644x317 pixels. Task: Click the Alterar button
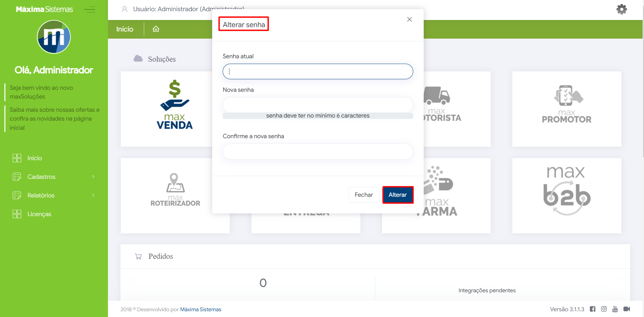coord(398,195)
